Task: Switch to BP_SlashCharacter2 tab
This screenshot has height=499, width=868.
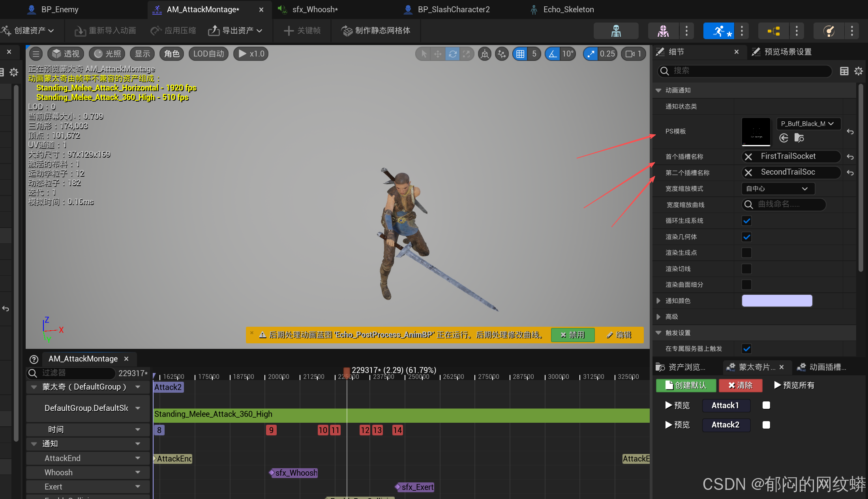Action: click(x=453, y=9)
